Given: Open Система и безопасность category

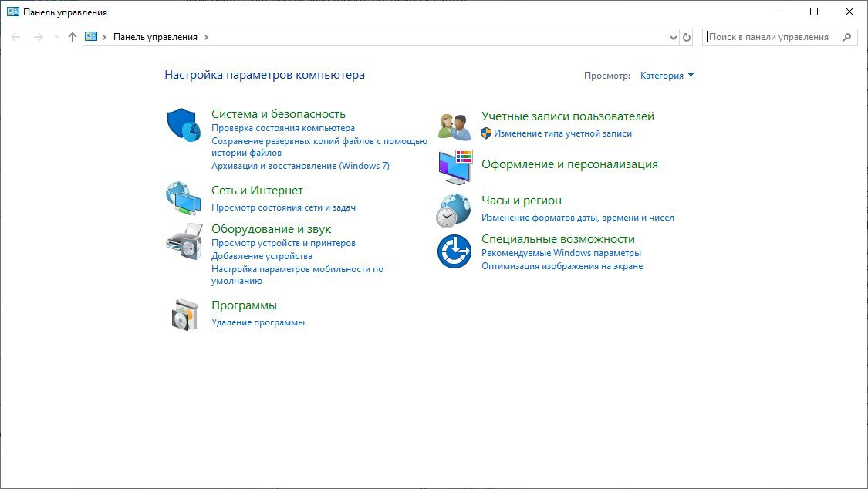Looking at the screenshot, I should click(279, 114).
